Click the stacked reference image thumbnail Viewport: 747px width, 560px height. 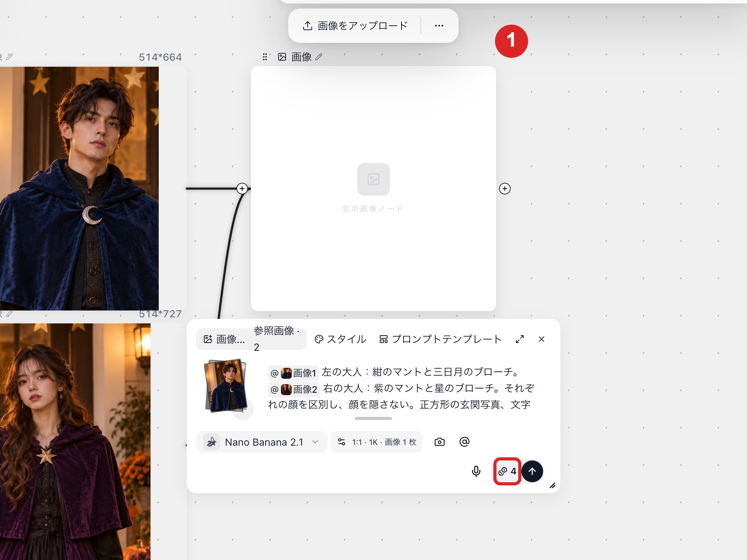coord(226,386)
